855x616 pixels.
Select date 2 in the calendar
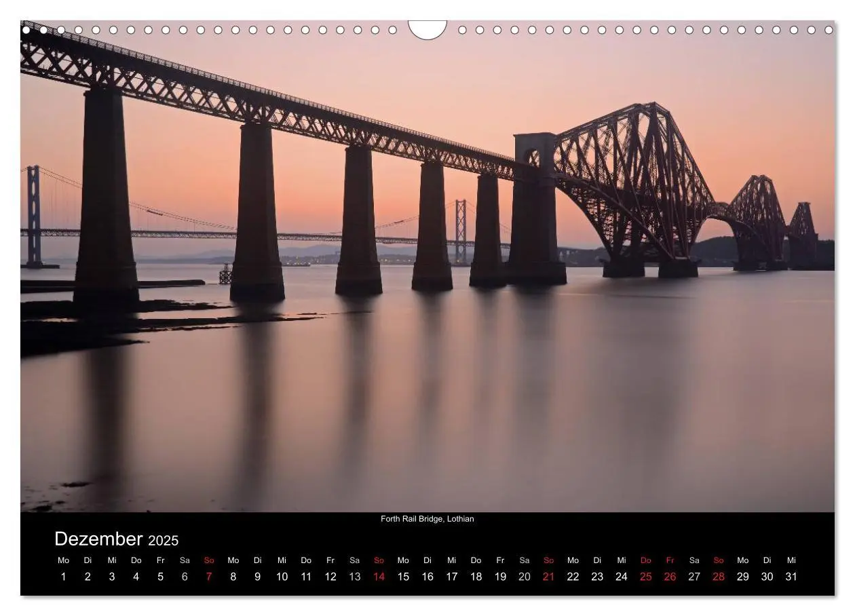pyautogui.click(x=88, y=577)
